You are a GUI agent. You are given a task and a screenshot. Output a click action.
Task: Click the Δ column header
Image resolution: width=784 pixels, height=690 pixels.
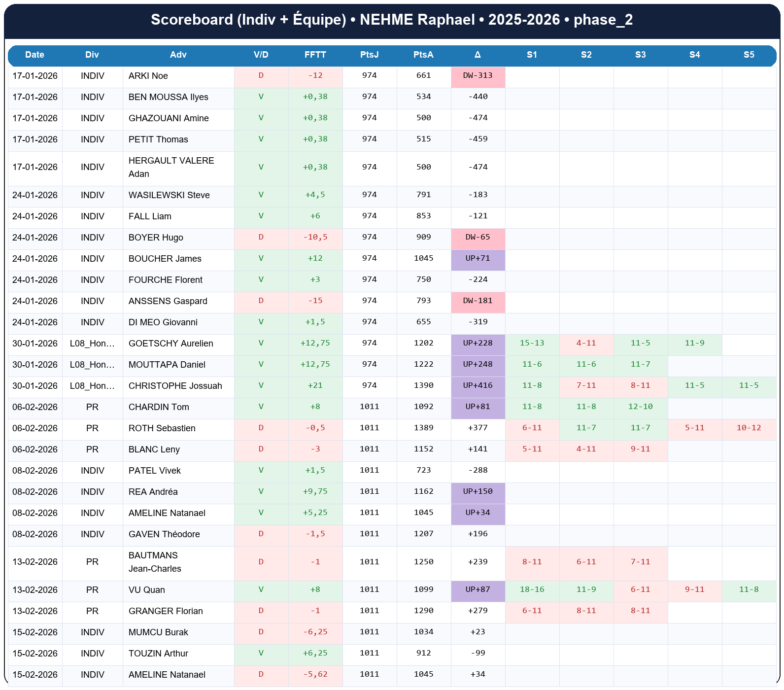477,55
